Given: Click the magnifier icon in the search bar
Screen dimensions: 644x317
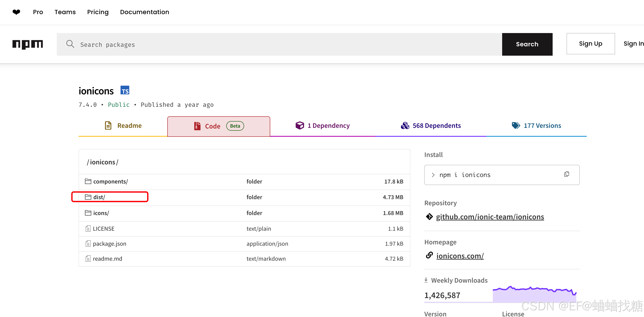Looking at the screenshot, I should point(70,44).
